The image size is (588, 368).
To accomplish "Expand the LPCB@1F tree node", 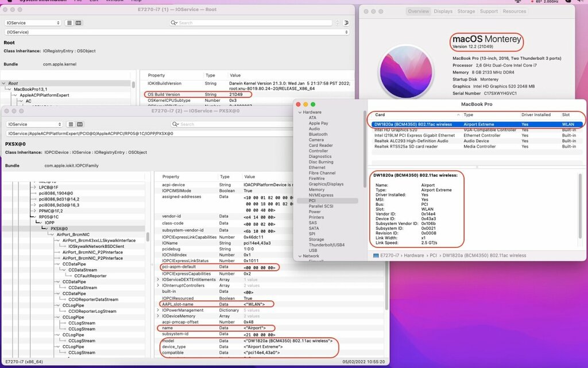I will click(34, 187).
